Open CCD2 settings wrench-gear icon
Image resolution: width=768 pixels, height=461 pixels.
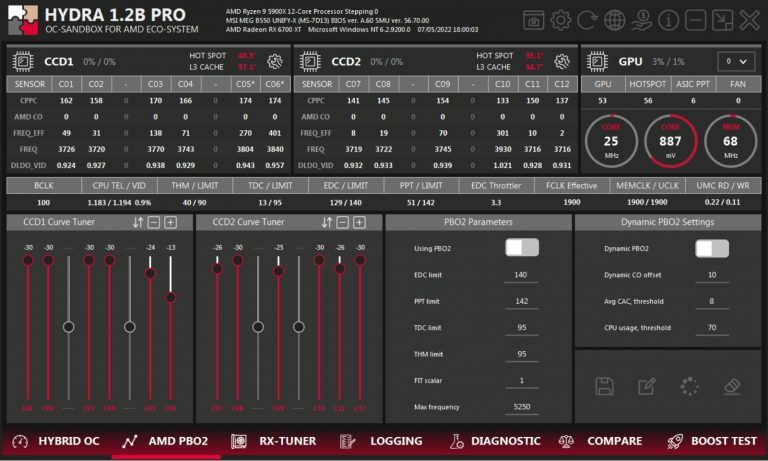click(x=562, y=62)
